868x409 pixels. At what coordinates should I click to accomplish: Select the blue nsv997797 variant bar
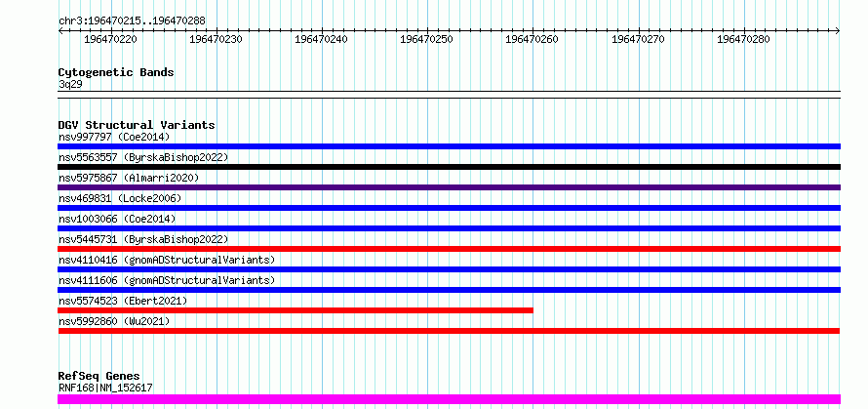coord(449,146)
